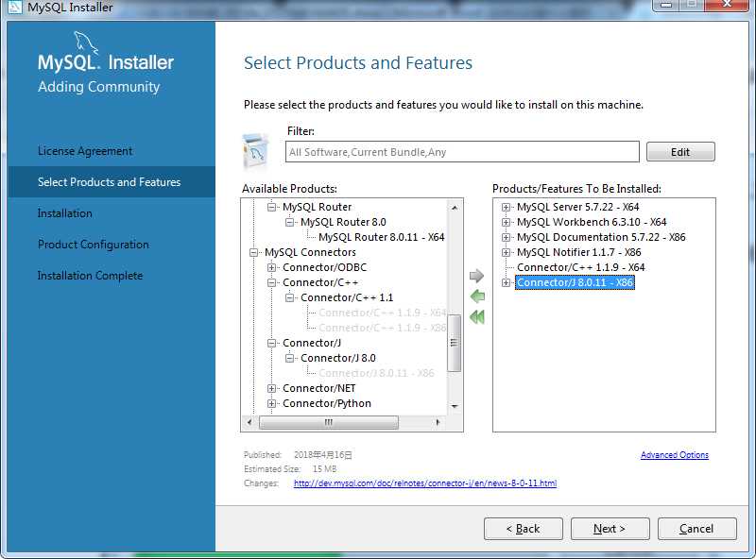The image size is (756, 559).
Task: Select Connector/ODBC in available products
Action: (x=324, y=267)
